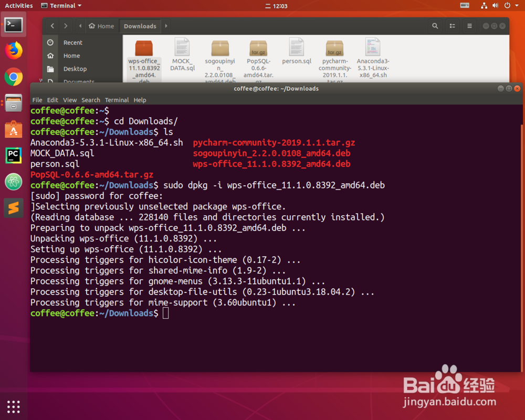This screenshot has width=525, height=420.
Task: Go back in Files window
Action: click(52, 26)
